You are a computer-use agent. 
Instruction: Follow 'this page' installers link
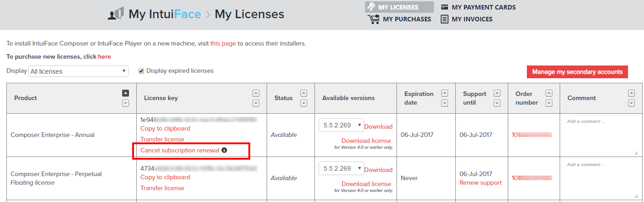click(223, 44)
